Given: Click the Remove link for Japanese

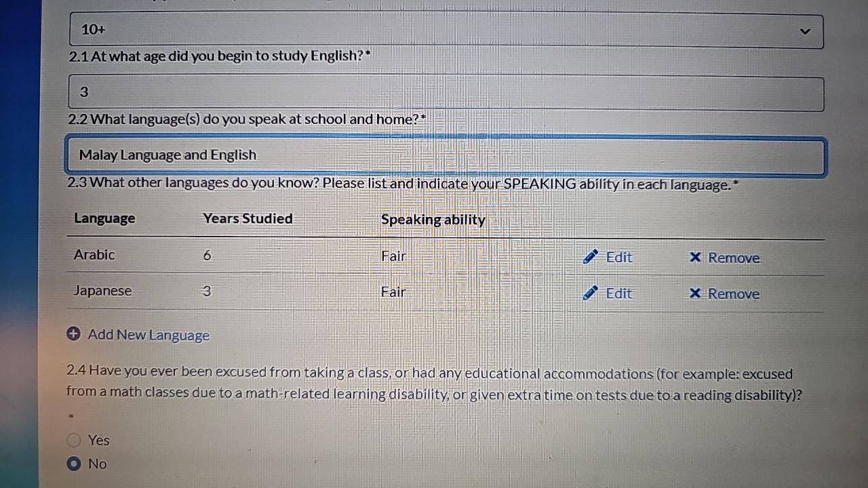Looking at the screenshot, I should pos(734,294).
